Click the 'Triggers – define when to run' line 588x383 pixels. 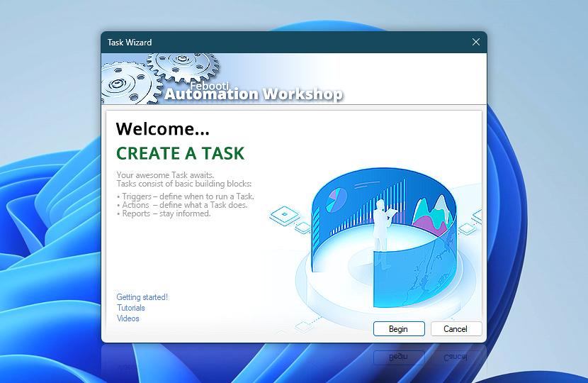pyautogui.click(x=185, y=196)
